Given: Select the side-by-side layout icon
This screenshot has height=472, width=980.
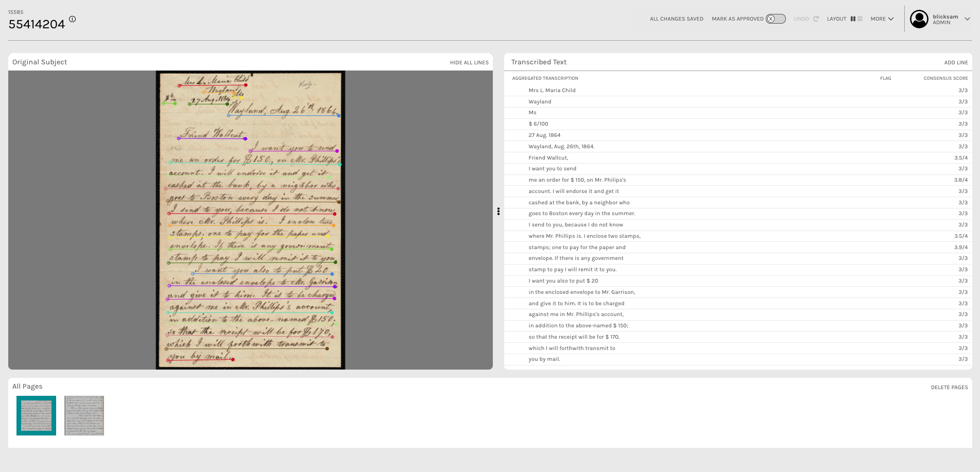Looking at the screenshot, I should [853, 19].
